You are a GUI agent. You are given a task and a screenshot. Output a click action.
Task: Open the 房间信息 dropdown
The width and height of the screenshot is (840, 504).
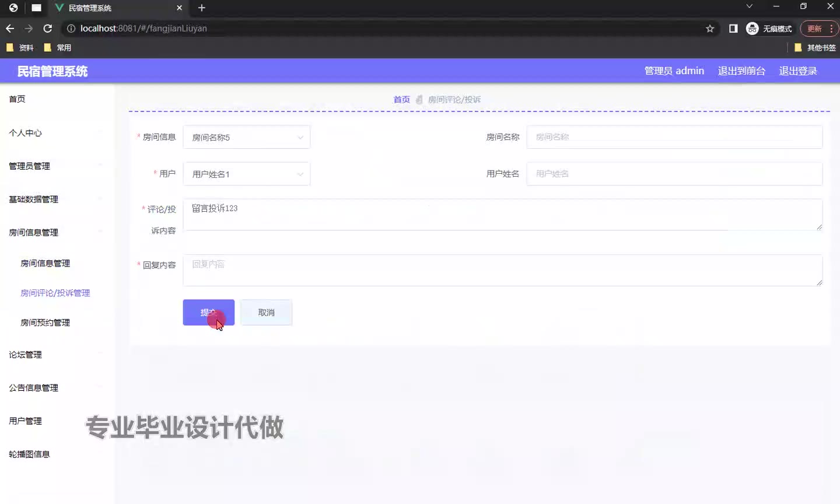pyautogui.click(x=246, y=138)
